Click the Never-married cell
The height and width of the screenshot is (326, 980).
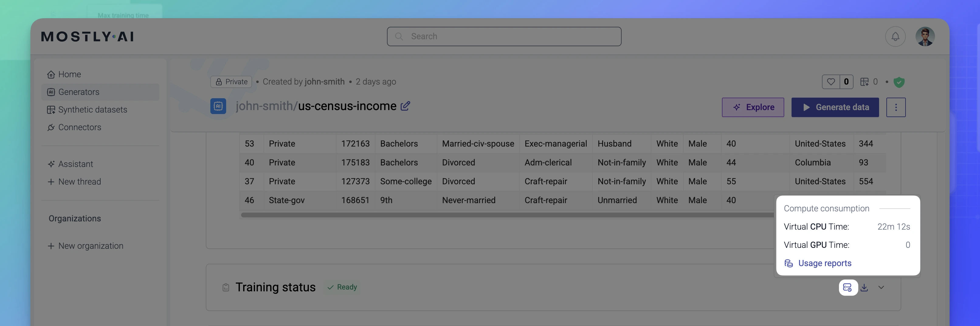(x=478, y=200)
